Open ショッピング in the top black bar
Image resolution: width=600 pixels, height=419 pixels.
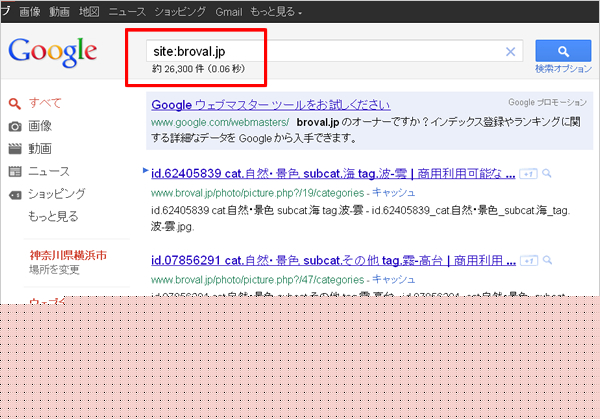pos(180,12)
